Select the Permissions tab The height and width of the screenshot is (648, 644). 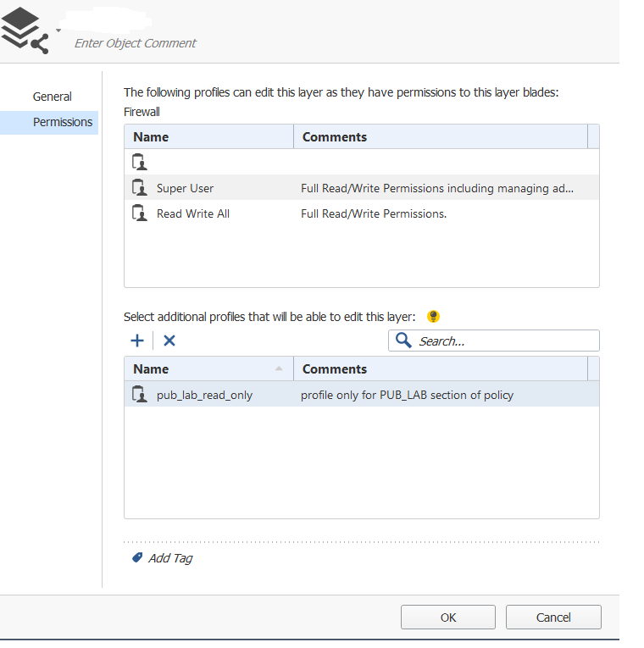click(63, 122)
